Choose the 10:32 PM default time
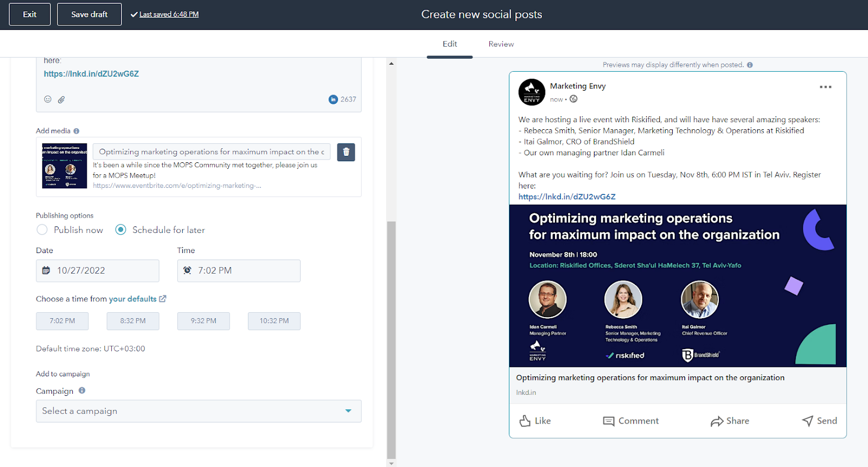868x467 pixels. tap(274, 321)
